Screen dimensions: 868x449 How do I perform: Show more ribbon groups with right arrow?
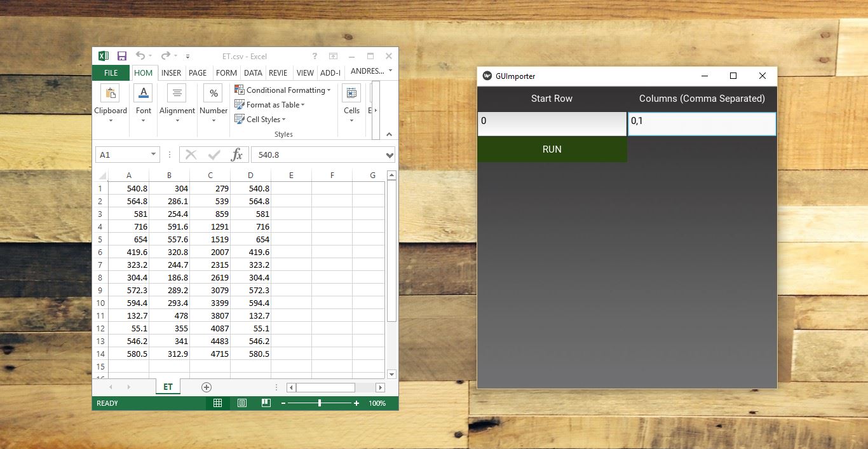point(376,110)
